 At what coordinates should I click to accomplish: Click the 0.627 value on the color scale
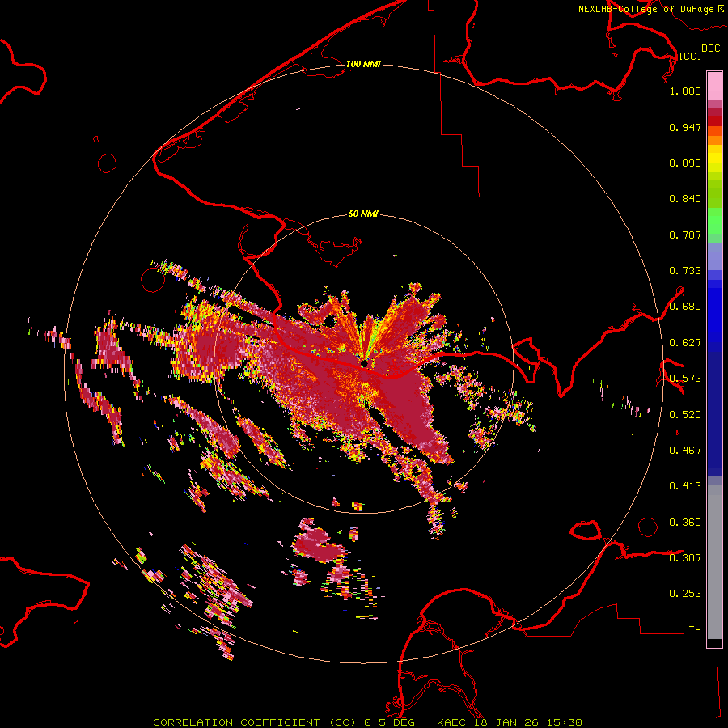tap(685, 343)
